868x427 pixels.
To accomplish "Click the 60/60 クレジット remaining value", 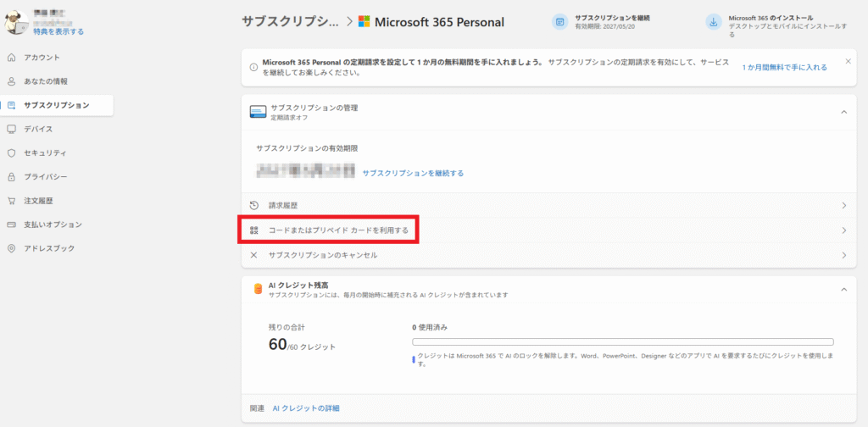I will pos(302,345).
